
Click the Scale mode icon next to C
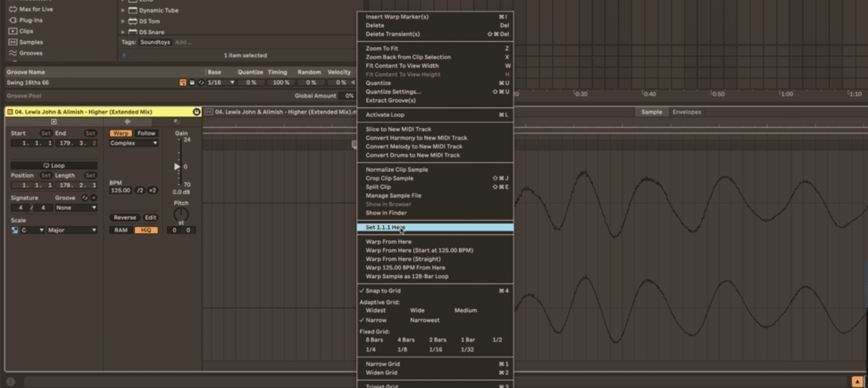coord(14,229)
